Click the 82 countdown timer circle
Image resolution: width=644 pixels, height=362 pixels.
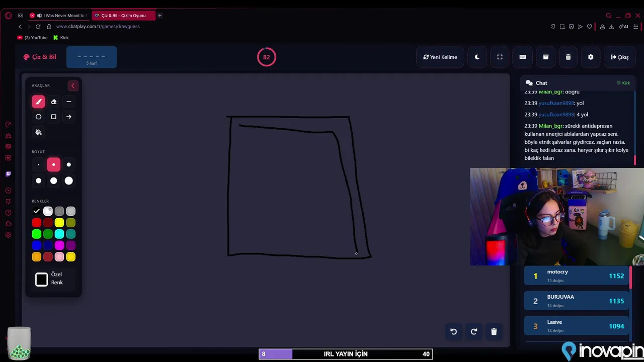pyautogui.click(x=266, y=57)
